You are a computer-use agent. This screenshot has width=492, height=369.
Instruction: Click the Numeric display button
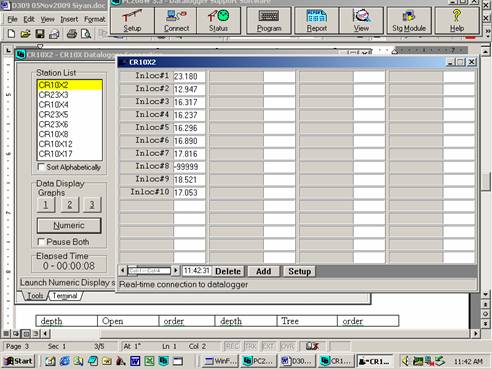click(x=69, y=226)
